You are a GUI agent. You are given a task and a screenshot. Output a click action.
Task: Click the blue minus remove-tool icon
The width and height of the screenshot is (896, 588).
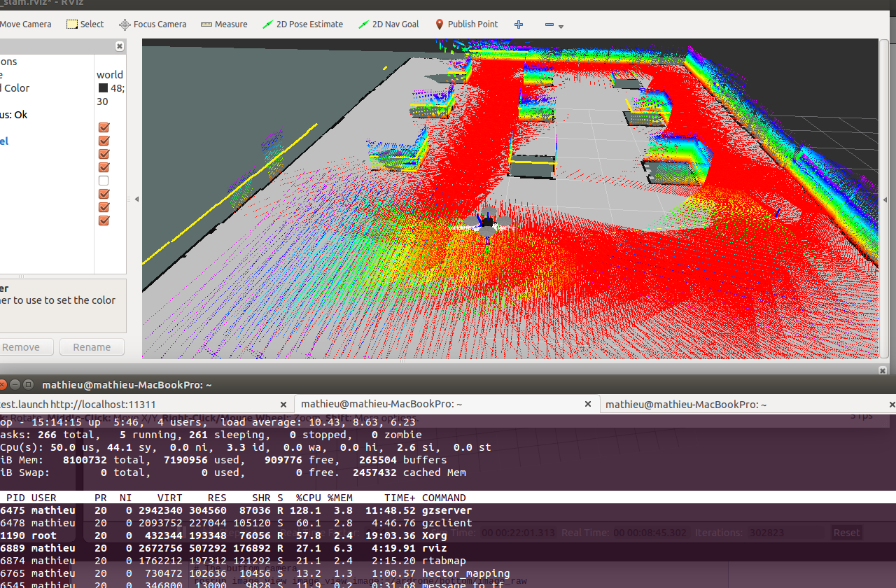point(549,24)
